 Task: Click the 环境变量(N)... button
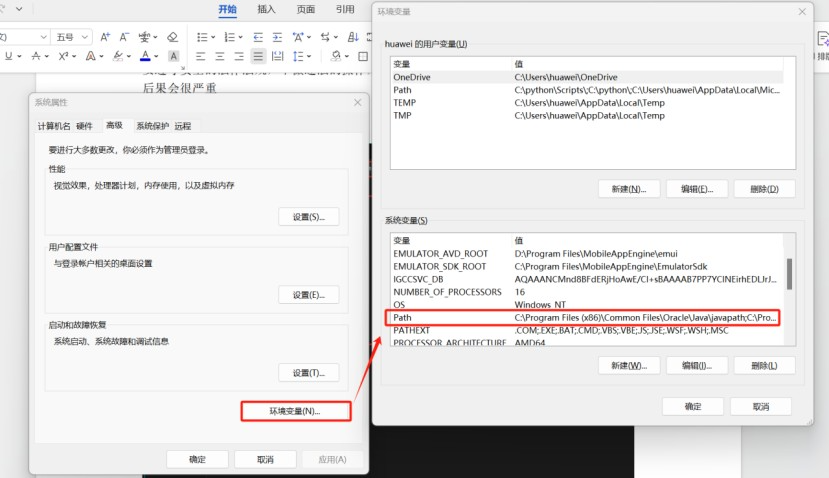[296, 411]
